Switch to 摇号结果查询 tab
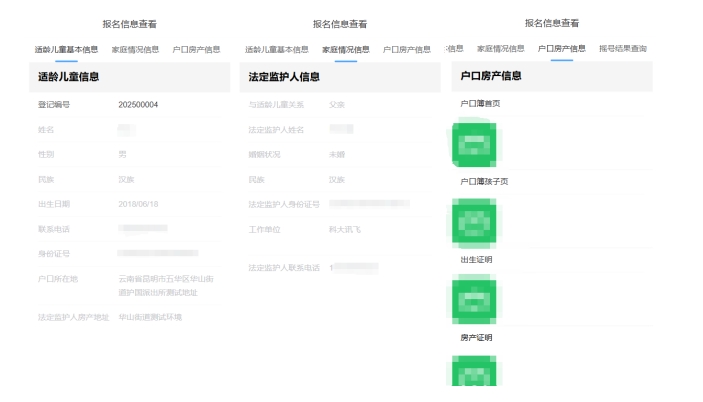The width and height of the screenshot is (703, 402). point(623,48)
